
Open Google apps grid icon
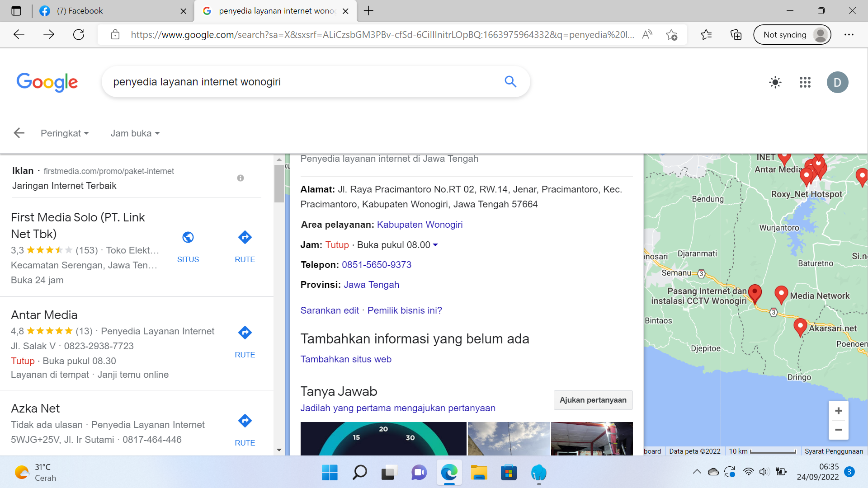[x=805, y=82]
